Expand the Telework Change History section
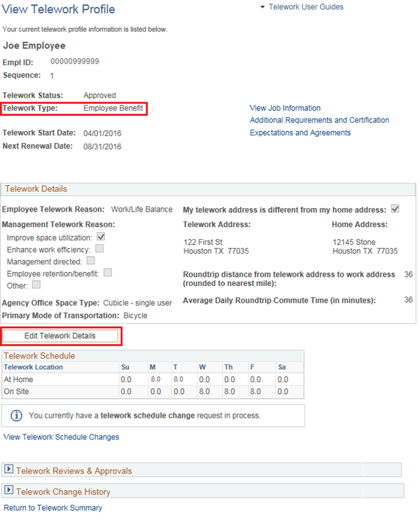The image size is (420, 520). 9,491
